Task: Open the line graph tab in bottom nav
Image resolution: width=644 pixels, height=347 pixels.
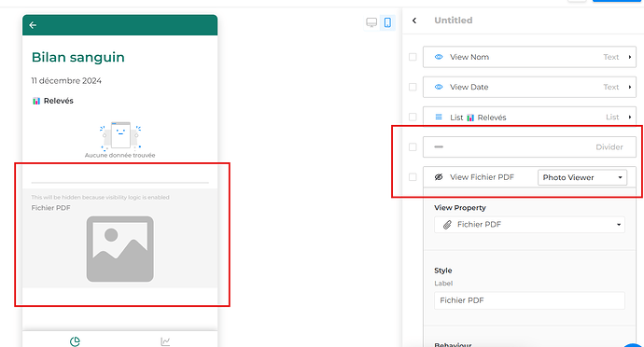Action: point(165,341)
